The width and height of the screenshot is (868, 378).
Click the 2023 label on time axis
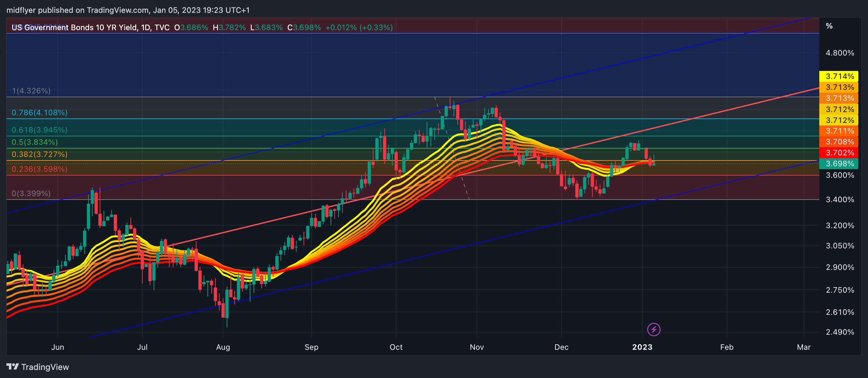click(x=642, y=347)
